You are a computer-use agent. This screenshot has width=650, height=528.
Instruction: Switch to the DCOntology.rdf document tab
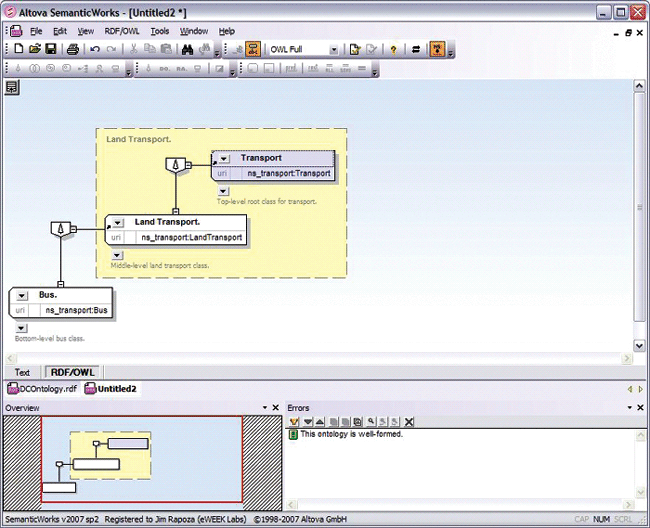43,389
